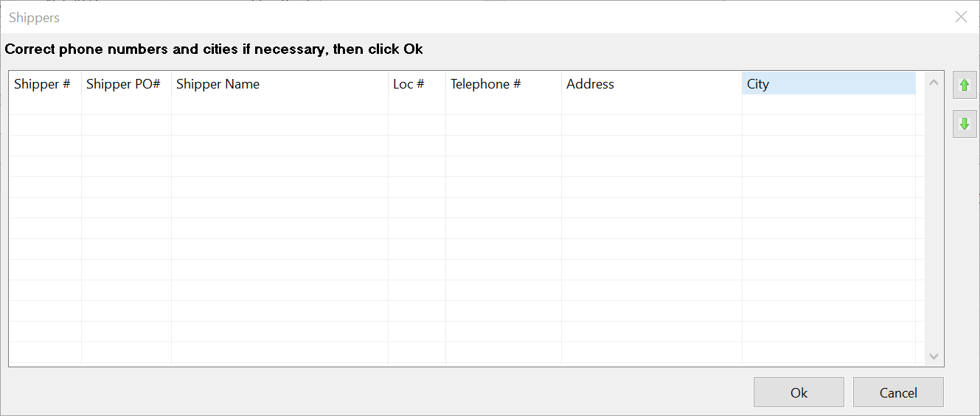Click the first empty City cell
Screen dimensions: 980x416
(x=828, y=105)
